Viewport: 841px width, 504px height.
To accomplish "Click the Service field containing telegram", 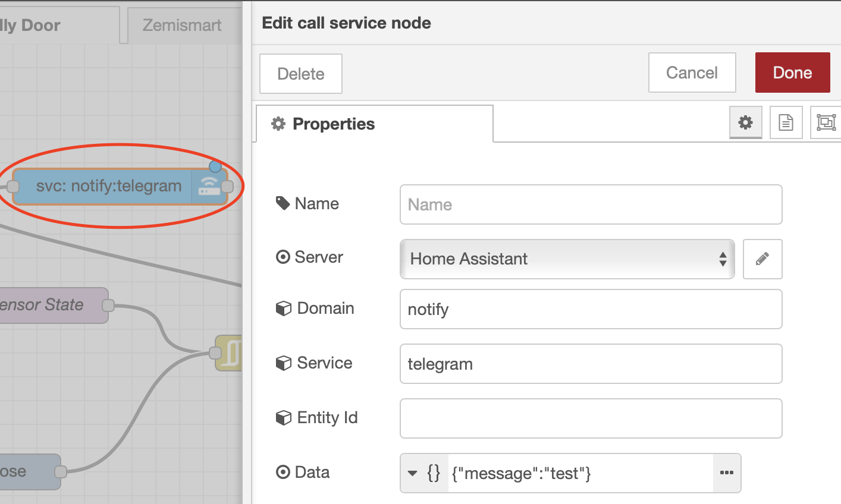I will pyautogui.click(x=591, y=364).
